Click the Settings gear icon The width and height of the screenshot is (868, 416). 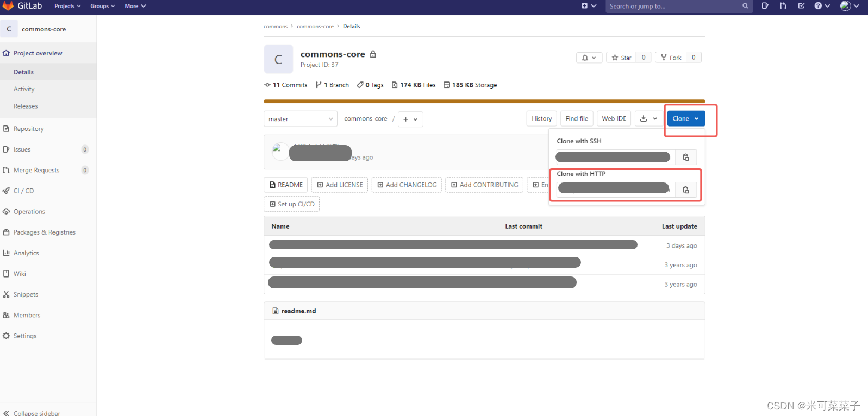coord(6,336)
